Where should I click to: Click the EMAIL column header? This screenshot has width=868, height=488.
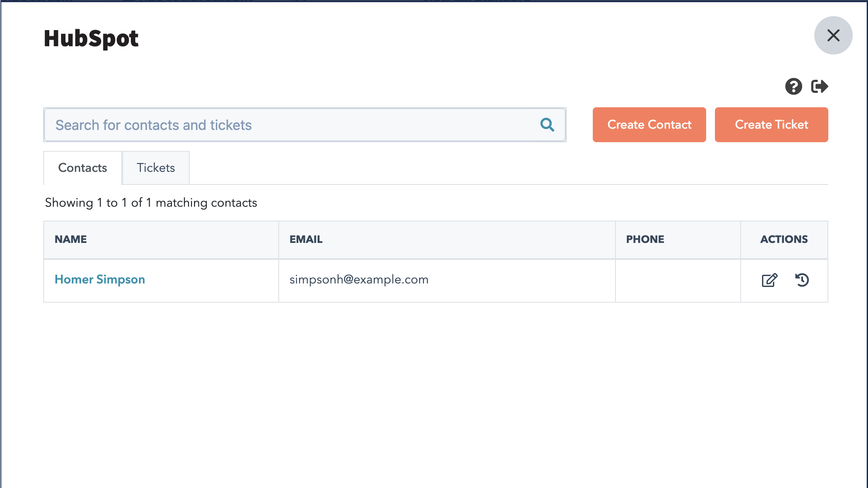306,239
